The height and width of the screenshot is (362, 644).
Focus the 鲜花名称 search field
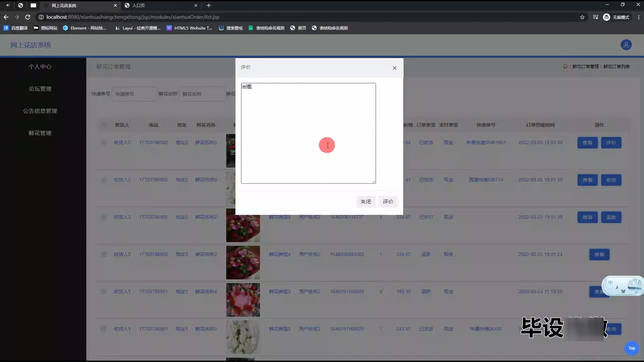(x=202, y=94)
